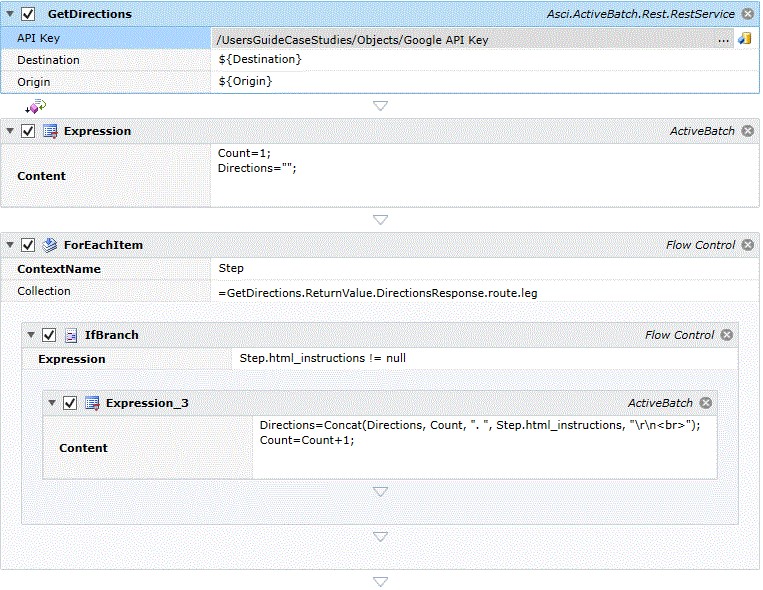Click the ForEachItem Collection value field
This screenshot has width=763, height=590.
(x=480, y=292)
